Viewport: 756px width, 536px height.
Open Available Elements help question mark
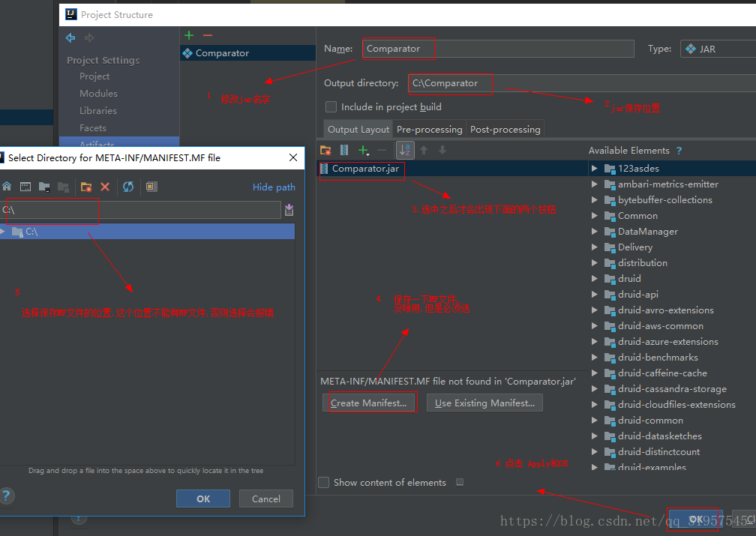(x=679, y=151)
